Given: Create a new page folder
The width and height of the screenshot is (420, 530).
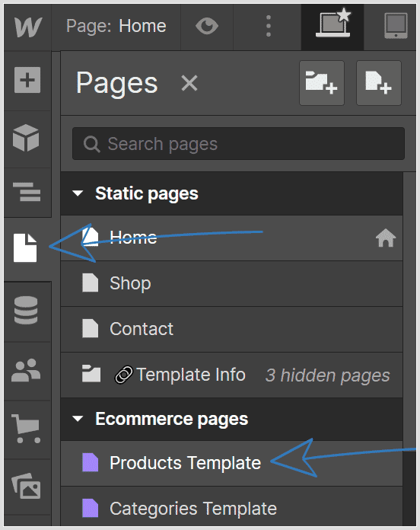Looking at the screenshot, I should (x=322, y=83).
